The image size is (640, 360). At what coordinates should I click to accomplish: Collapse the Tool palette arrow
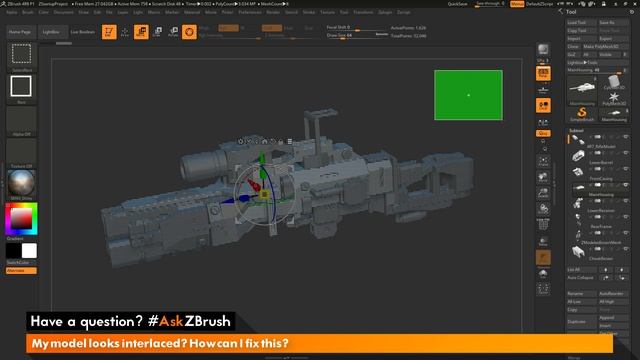(x=560, y=11)
